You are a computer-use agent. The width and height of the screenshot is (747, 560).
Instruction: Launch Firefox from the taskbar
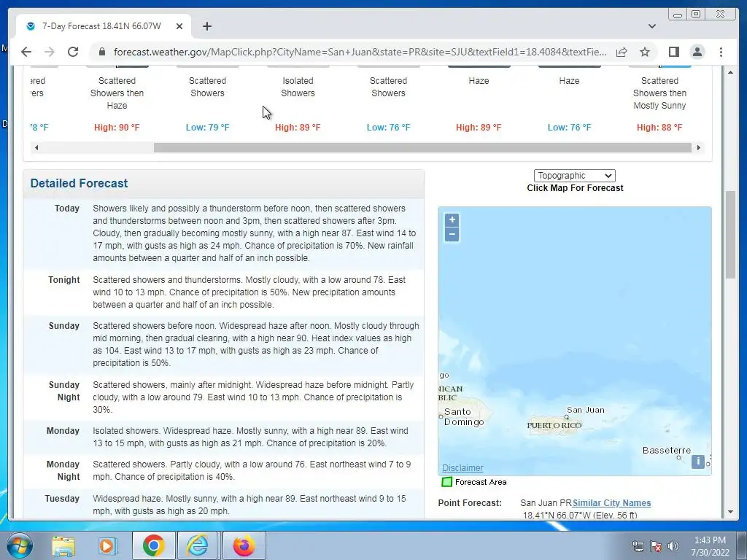coord(244,545)
